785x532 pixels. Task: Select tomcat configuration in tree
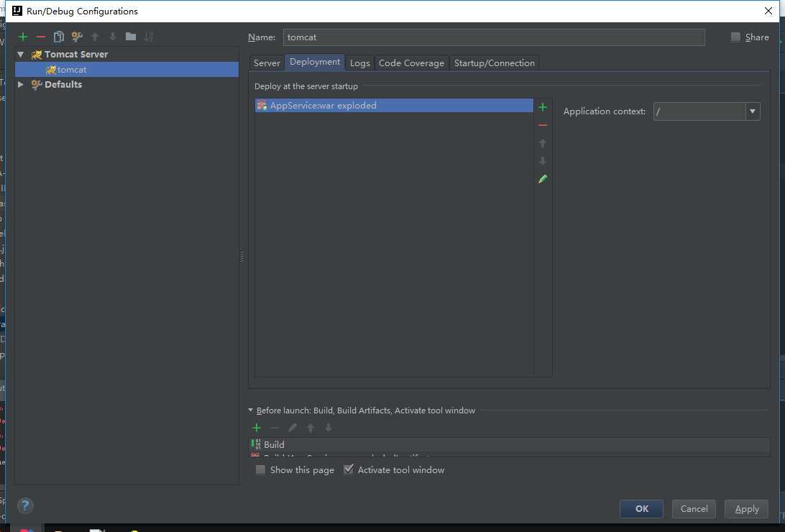pos(127,70)
